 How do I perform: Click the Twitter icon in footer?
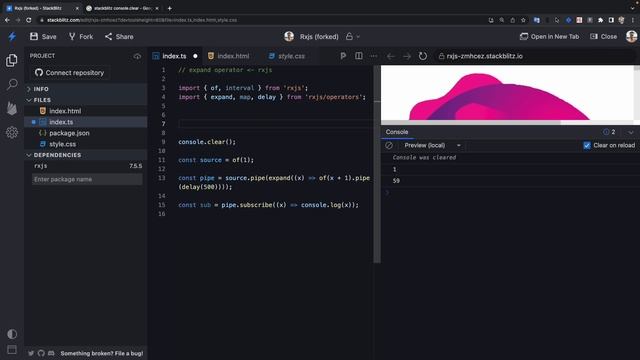[x=31, y=353]
